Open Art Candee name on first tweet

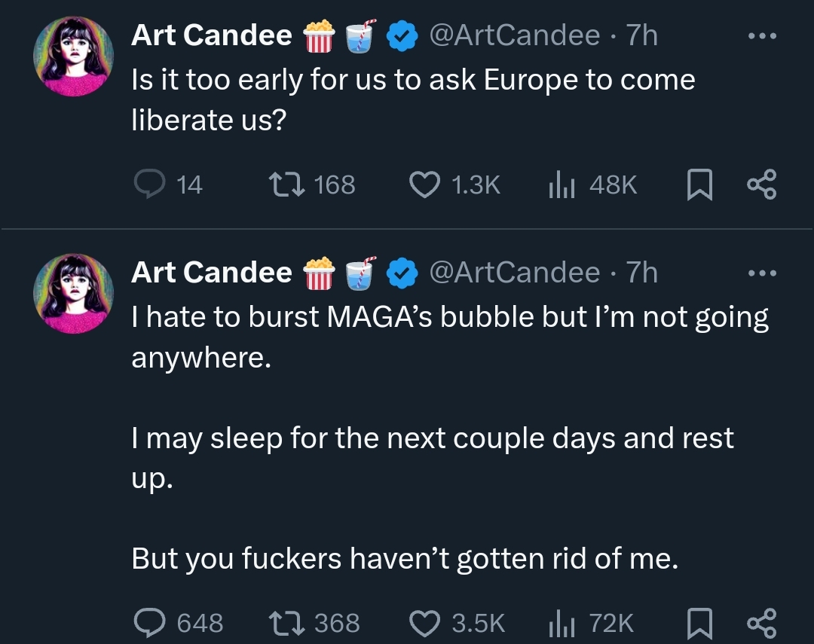[211, 35]
